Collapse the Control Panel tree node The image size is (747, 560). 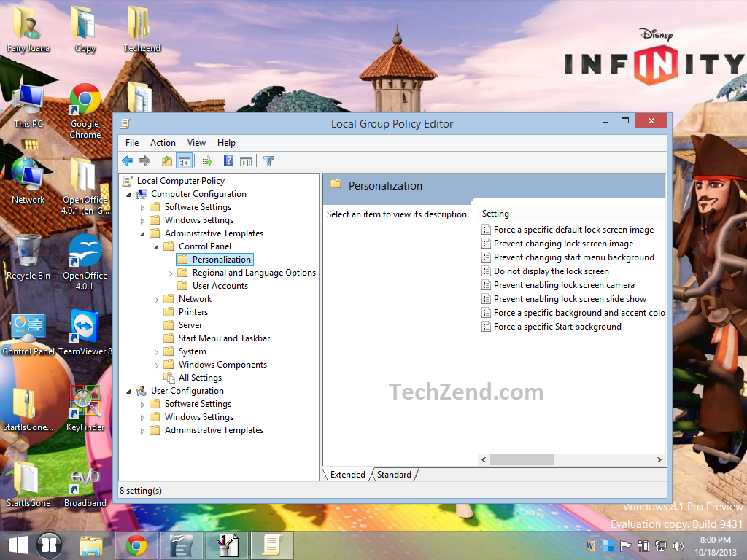(x=155, y=246)
